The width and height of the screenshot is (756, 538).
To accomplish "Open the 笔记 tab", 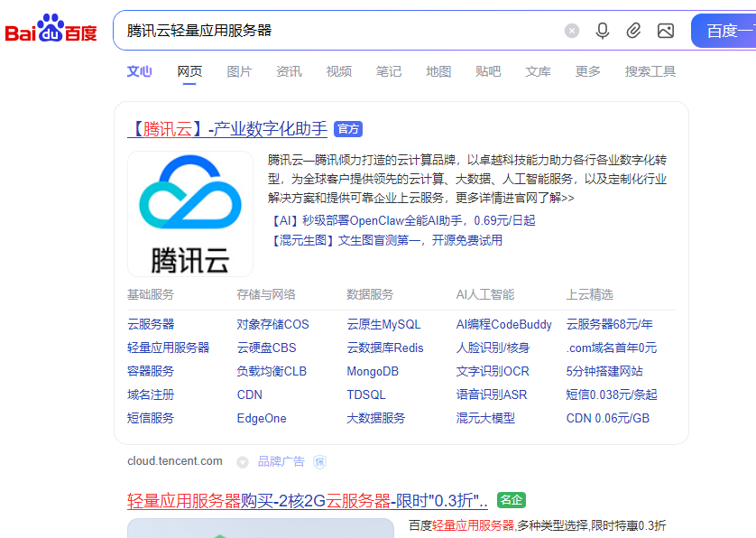I will tap(389, 71).
